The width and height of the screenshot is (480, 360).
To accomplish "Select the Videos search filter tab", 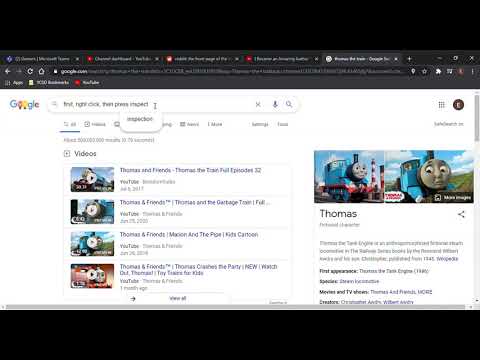I will tap(95, 124).
